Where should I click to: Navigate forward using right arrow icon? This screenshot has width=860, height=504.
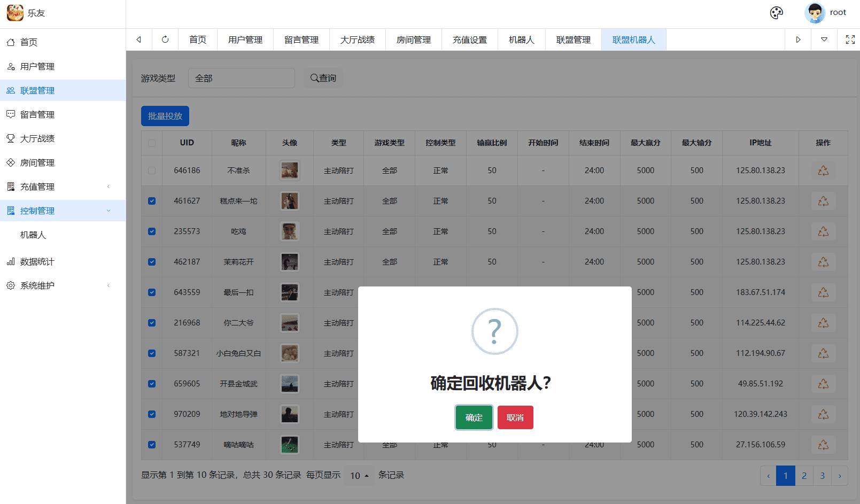point(797,39)
